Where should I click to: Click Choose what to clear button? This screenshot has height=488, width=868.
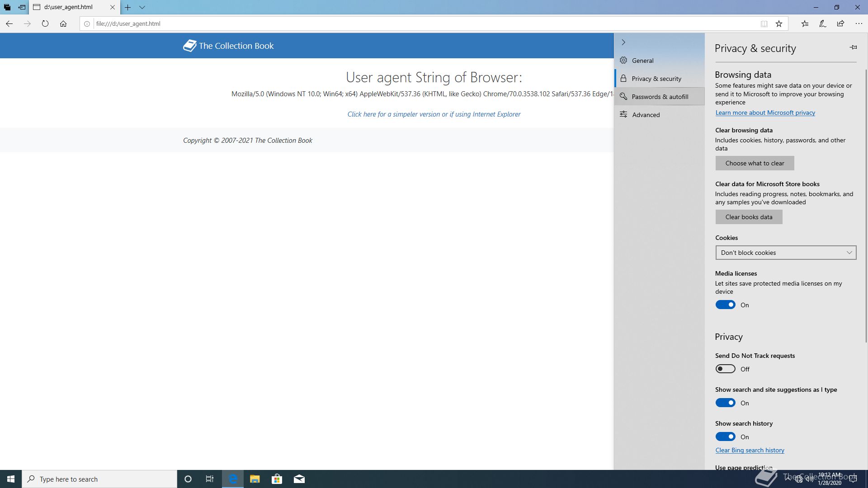(x=755, y=163)
